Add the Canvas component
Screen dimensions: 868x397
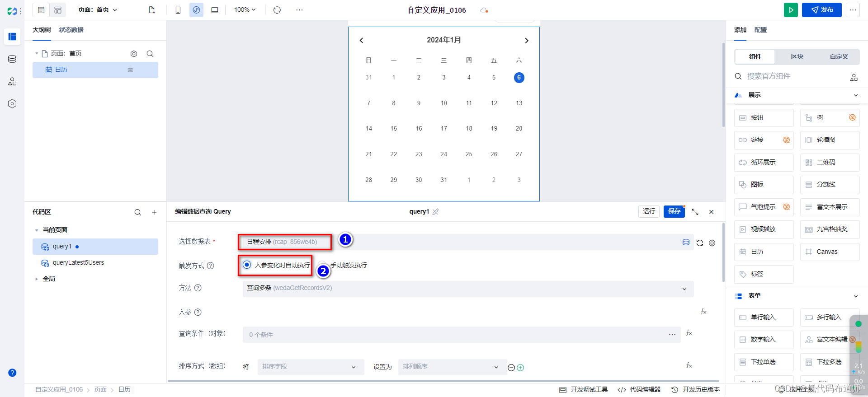coord(830,252)
